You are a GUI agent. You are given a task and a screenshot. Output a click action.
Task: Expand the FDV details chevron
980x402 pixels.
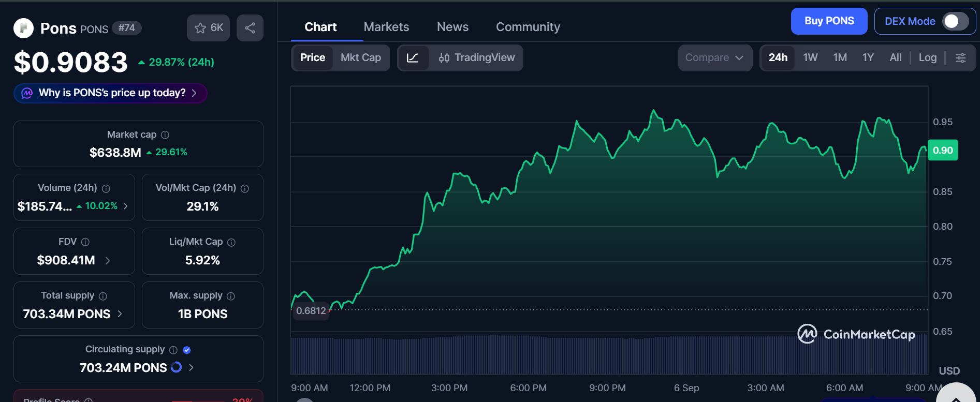108,260
